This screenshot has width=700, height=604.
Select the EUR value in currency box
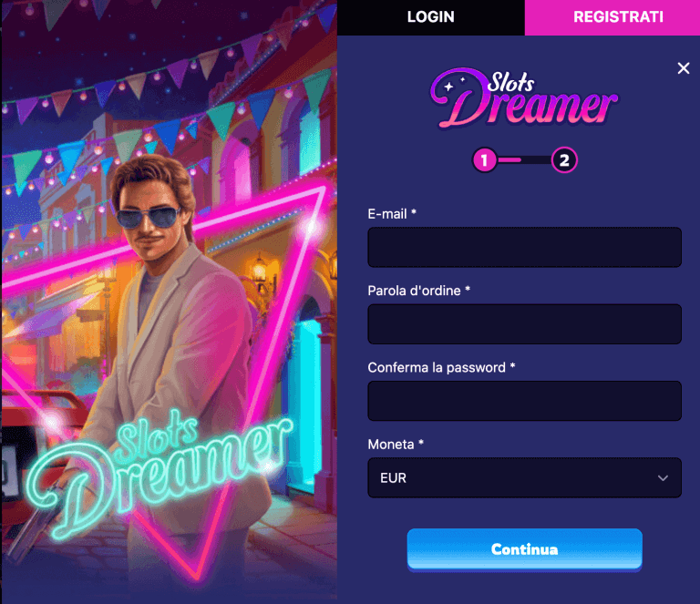tap(394, 477)
